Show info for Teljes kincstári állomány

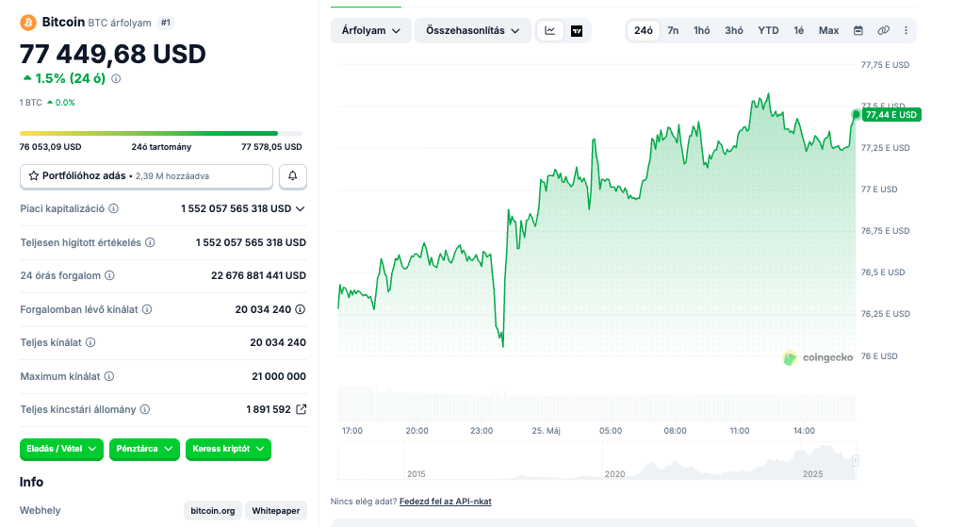(145, 409)
